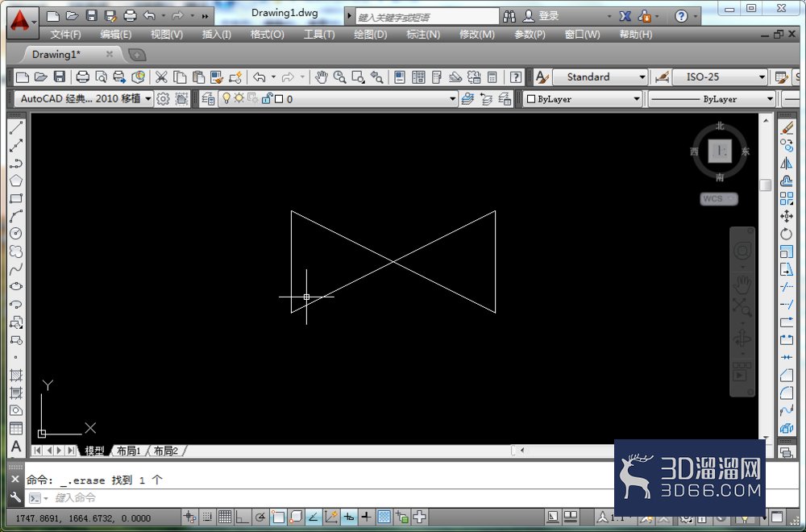This screenshot has height=532, width=806.
Task: Select the Hatch tool
Action: pos(16,376)
